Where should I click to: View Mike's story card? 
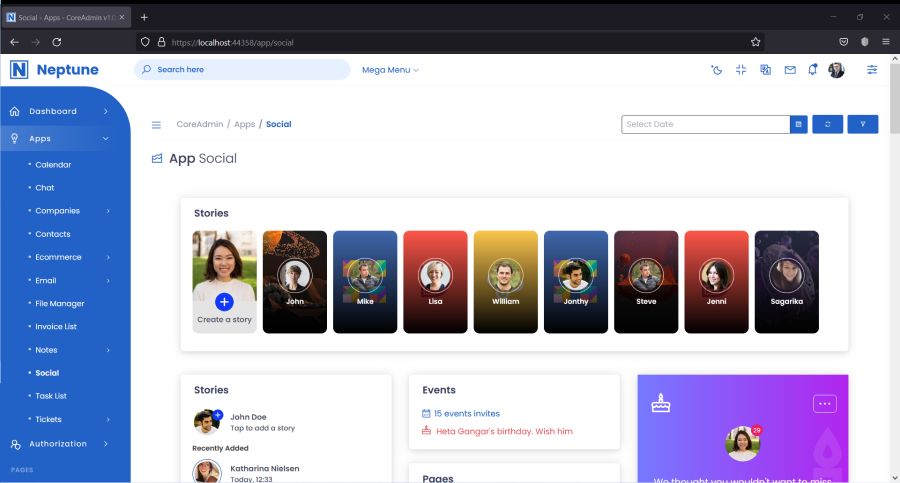(x=365, y=282)
